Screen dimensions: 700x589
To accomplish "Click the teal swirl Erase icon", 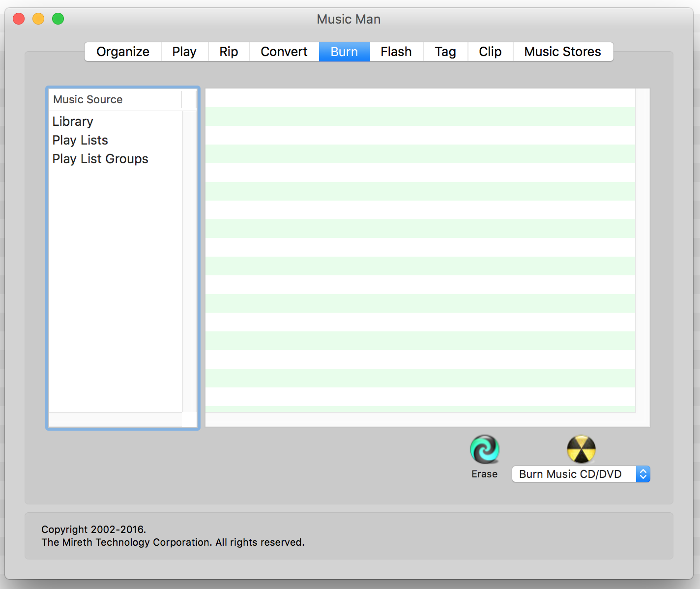I will pyautogui.click(x=485, y=449).
